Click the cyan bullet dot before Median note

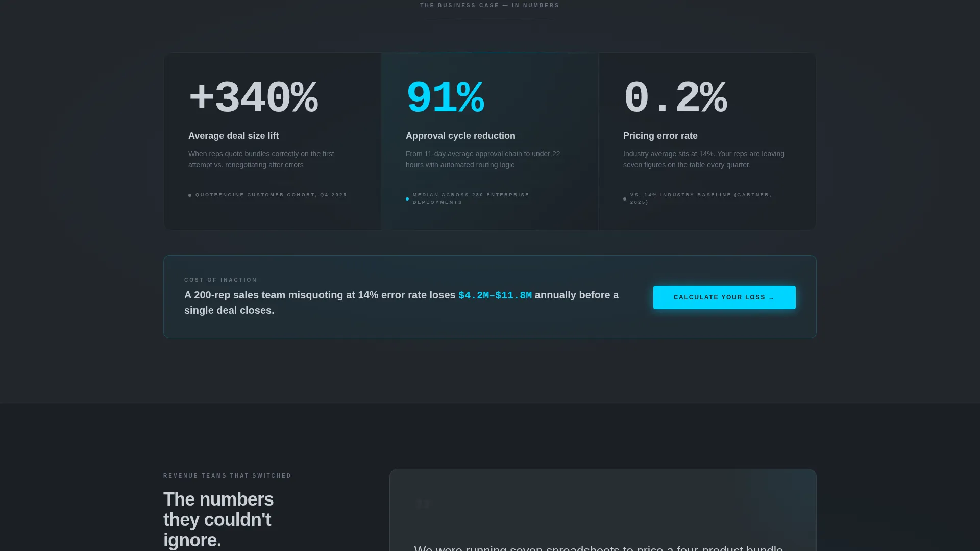pos(407,199)
